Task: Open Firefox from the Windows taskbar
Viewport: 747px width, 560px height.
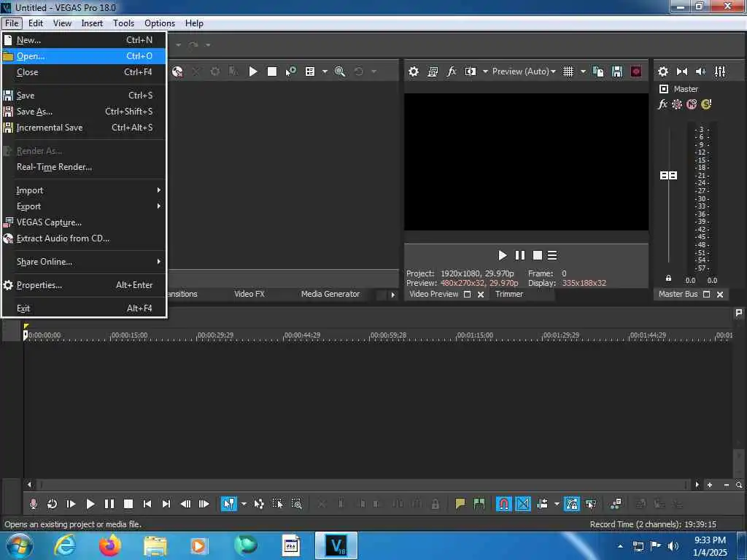Action: (109, 545)
